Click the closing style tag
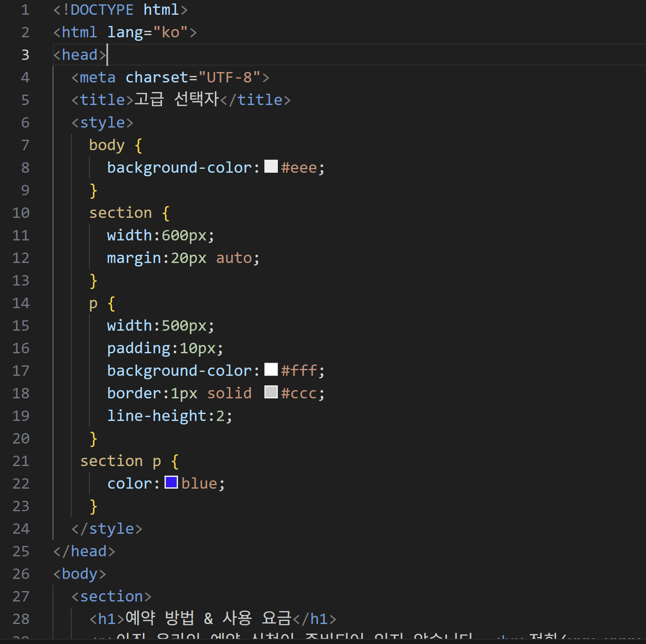Screen dimensions: 646x644 [x=107, y=529]
